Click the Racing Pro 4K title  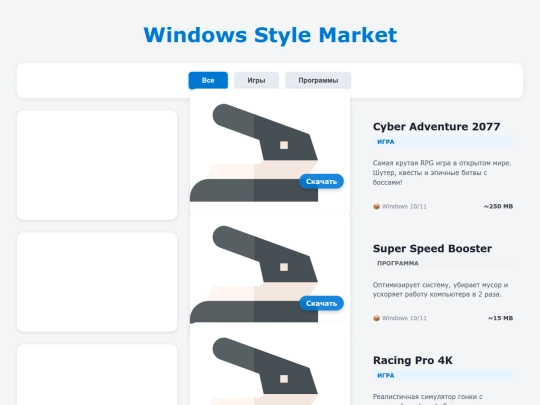click(413, 360)
